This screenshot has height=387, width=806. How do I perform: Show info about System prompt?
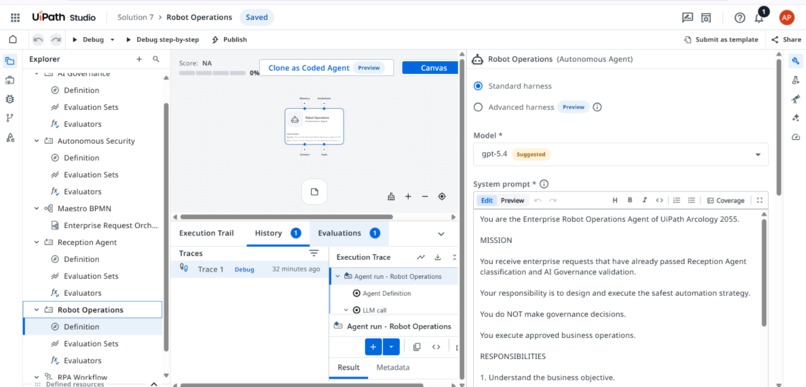[544, 184]
